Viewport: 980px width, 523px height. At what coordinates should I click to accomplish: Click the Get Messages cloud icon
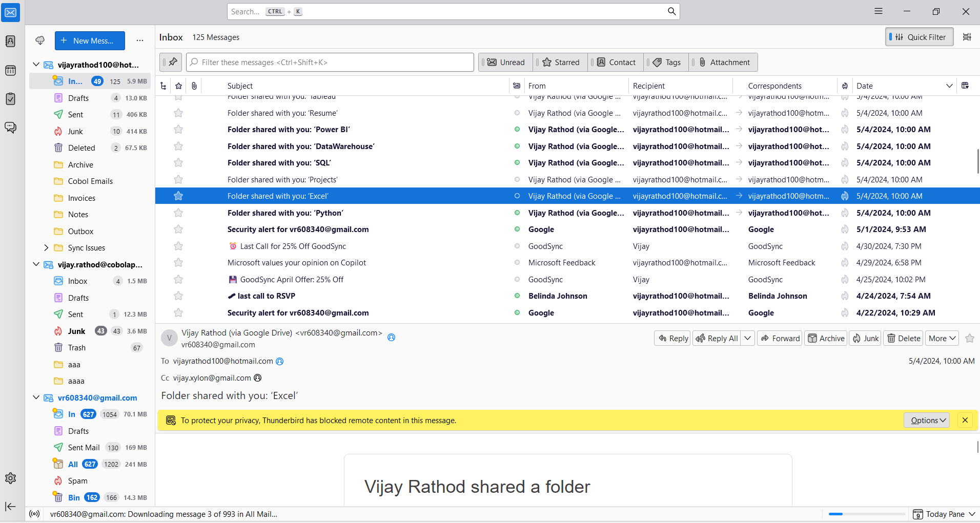coord(40,40)
